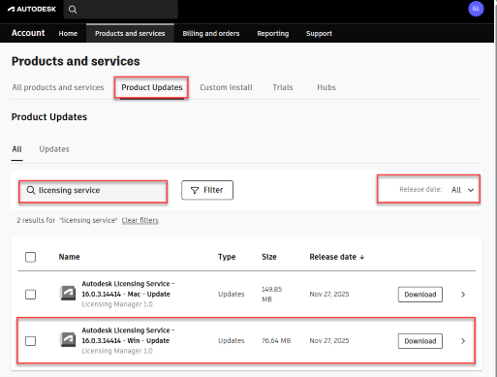Click Updates type in the Win row

tap(231, 341)
